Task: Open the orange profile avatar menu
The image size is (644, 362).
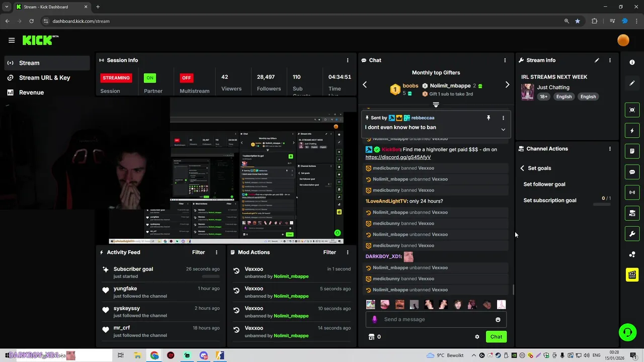Action: 623,40
